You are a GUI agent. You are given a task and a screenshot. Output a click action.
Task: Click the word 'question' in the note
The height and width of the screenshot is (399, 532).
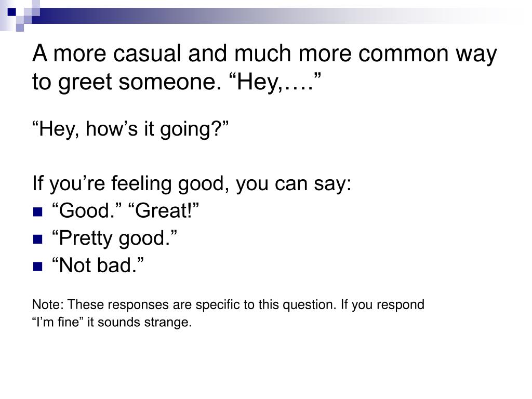coord(309,305)
